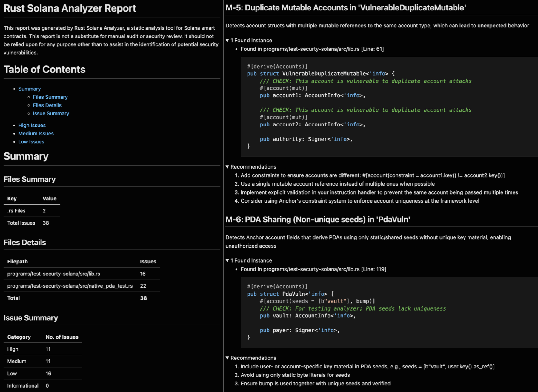Open the Summary link in Table of Contents
Screen dimensions: 538x392
(x=30, y=89)
